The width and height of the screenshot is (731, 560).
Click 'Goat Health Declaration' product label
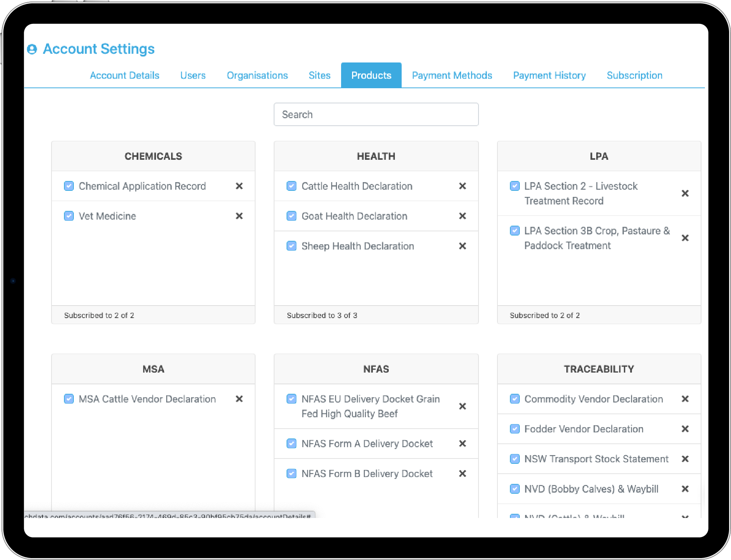(x=354, y=216)
